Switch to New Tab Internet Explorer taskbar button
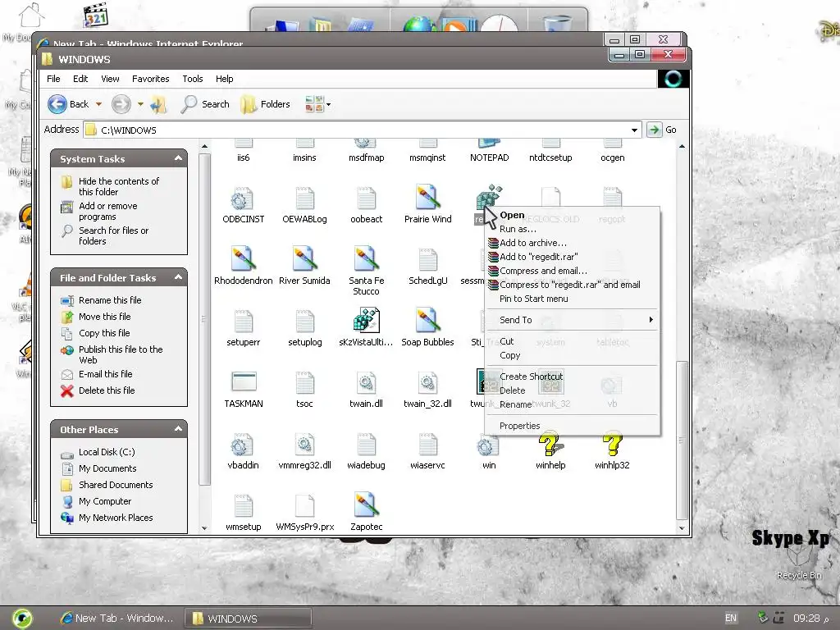 pyautogui.click(x=118, y=619)
